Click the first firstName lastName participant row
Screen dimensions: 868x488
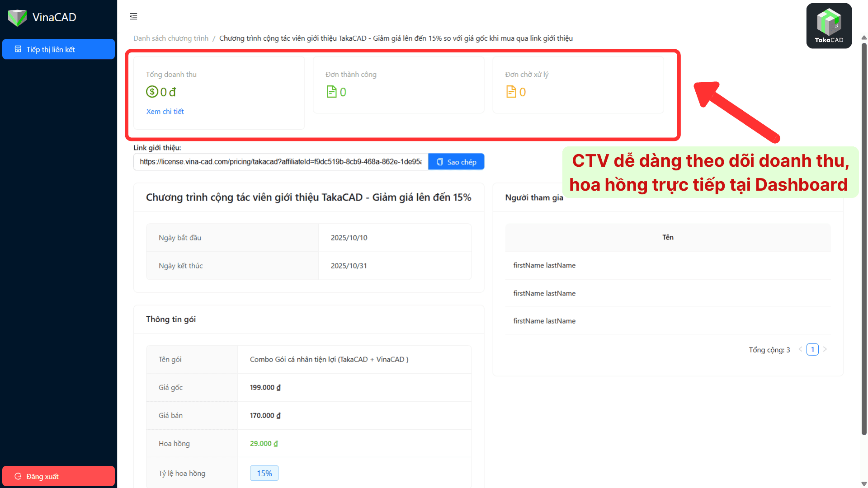tap(668, 265)
